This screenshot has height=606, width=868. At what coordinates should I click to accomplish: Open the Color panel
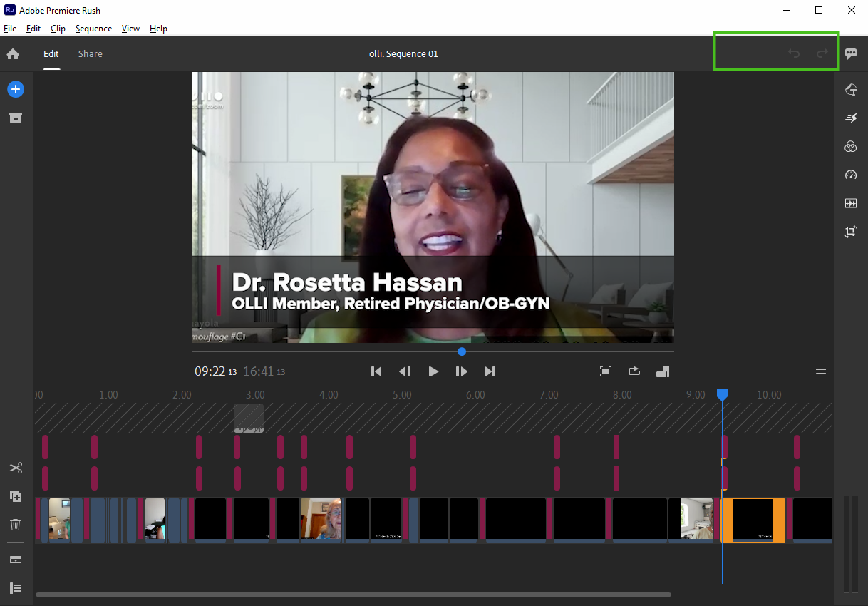pyautogui.click(x=850, y=146)
